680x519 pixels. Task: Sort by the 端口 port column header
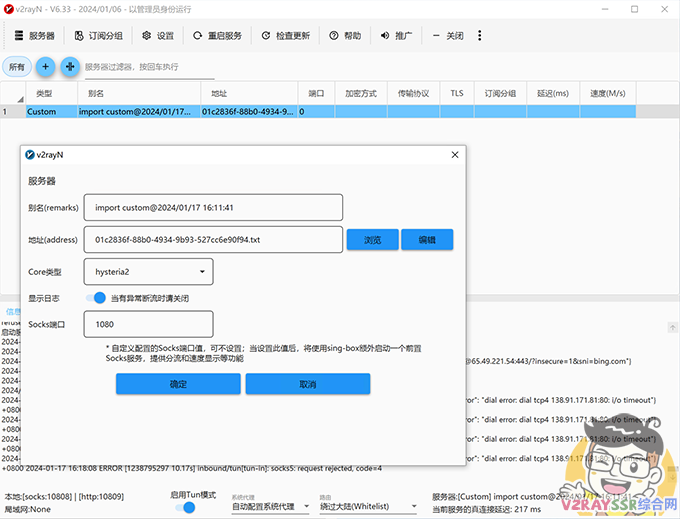pyautogui.click(x=316, y=93)
